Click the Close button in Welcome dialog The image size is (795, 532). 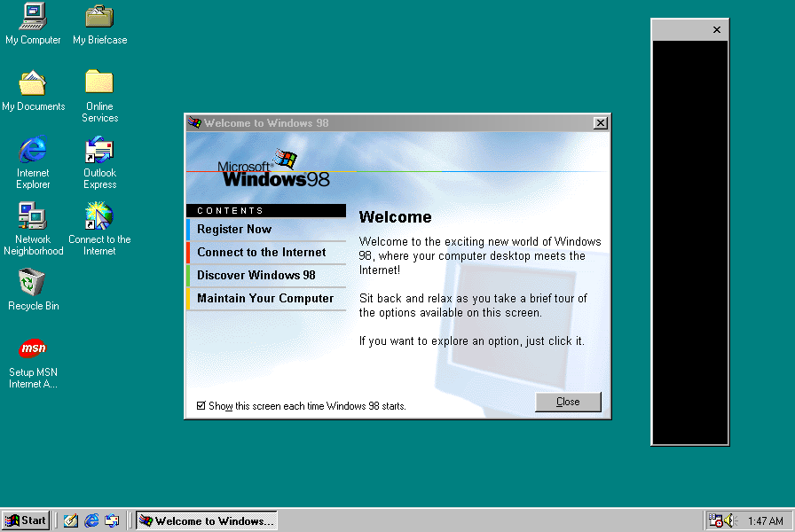click(568, 402)
